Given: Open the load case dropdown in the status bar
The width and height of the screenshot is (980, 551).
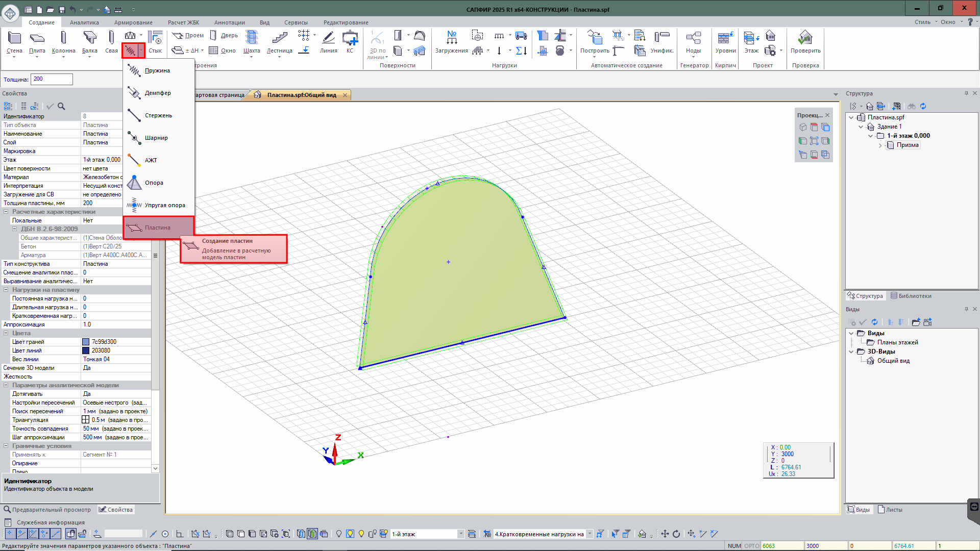Looking at the screenshot, I should coord(590,534).
